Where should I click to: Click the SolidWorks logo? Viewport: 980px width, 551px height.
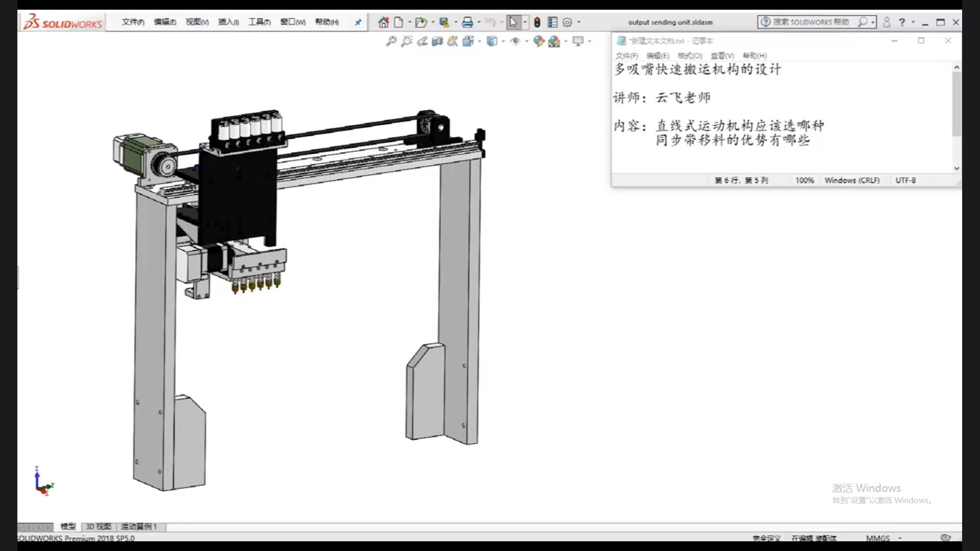click(x=63, y=22)
